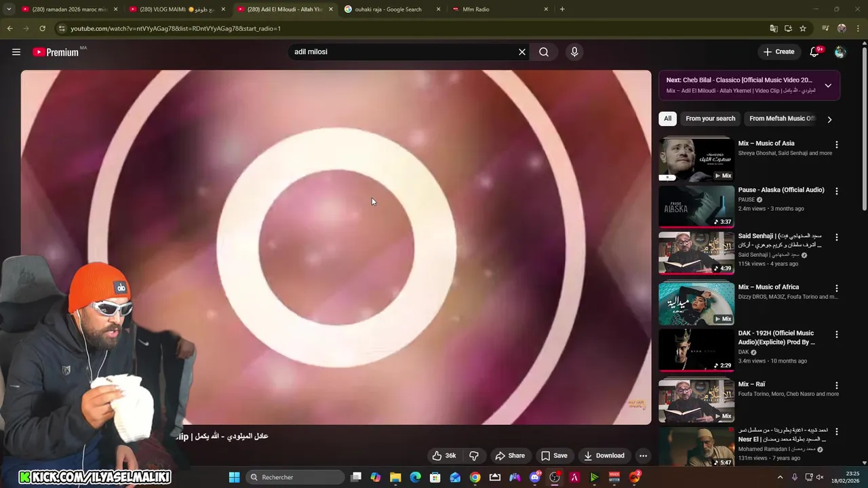The image size is (868, 488).
Task: Select From your search chip
Action: click(710, 119)
